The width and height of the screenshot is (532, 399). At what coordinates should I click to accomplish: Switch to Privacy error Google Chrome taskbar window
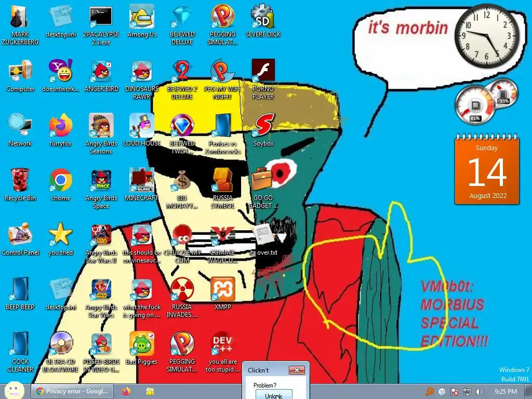point(72,391)
